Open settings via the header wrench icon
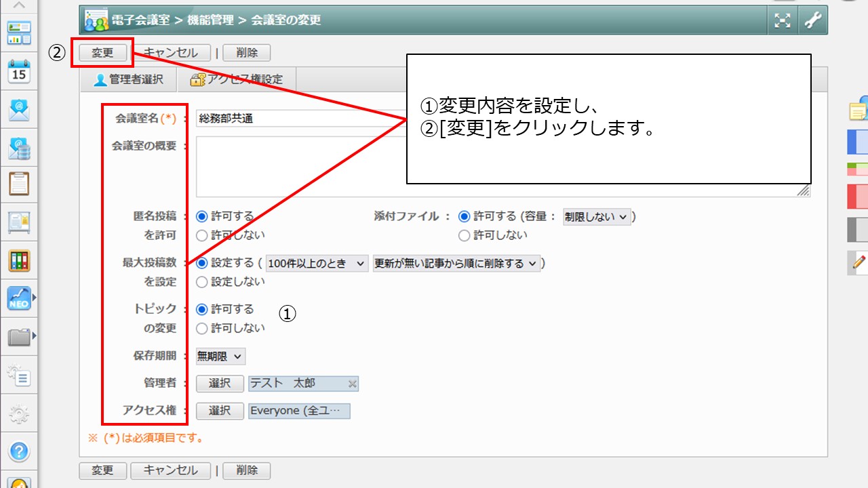The image size is (868, 488). (x=812, y=20)
